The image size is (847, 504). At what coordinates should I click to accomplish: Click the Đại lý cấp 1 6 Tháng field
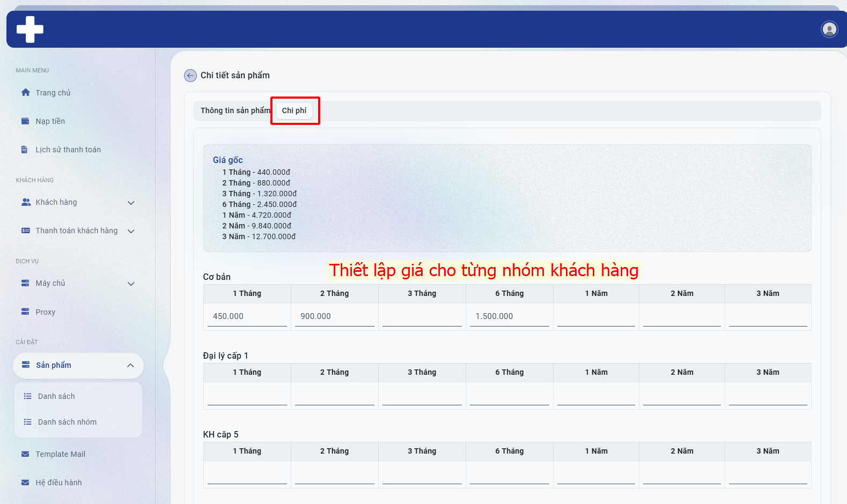click(510, 395)
